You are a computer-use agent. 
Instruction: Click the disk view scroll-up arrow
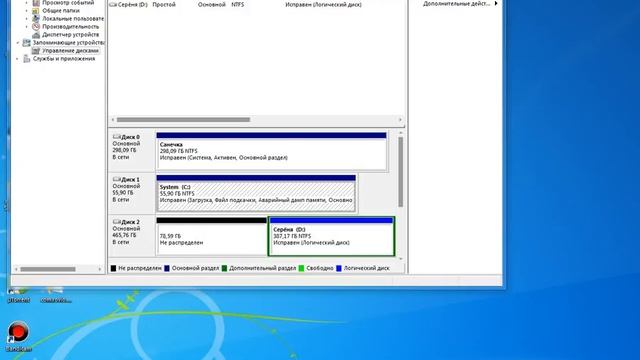400,133
